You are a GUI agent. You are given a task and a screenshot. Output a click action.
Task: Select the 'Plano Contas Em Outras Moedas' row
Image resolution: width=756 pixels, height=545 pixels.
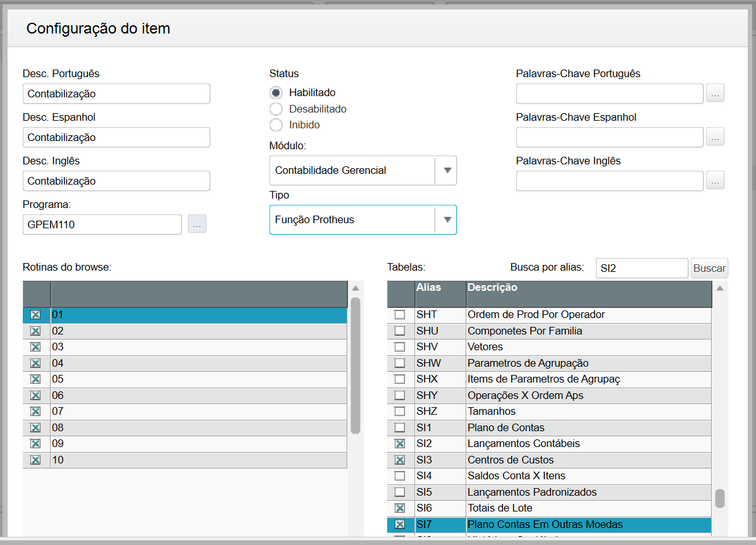coord(549,524)
